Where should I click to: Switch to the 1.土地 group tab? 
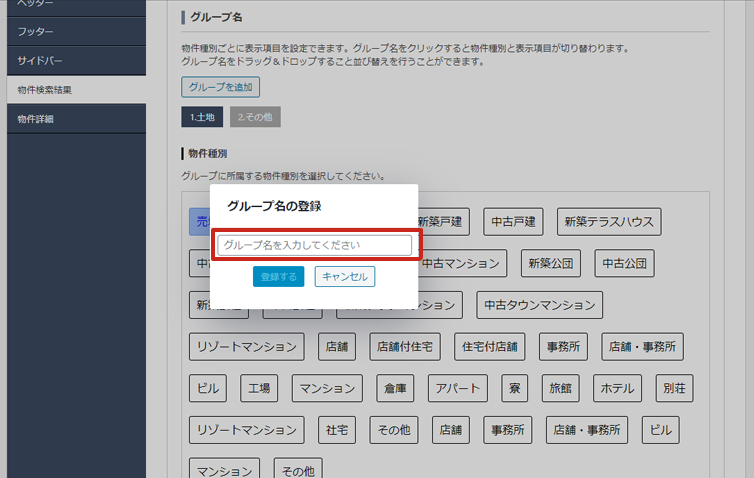click(x=202, y=117)
